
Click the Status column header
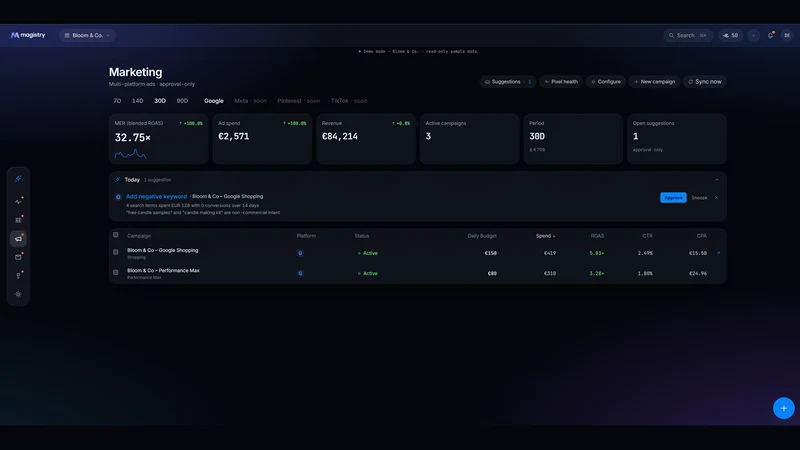pyautogui.click(x=362, y=236)
